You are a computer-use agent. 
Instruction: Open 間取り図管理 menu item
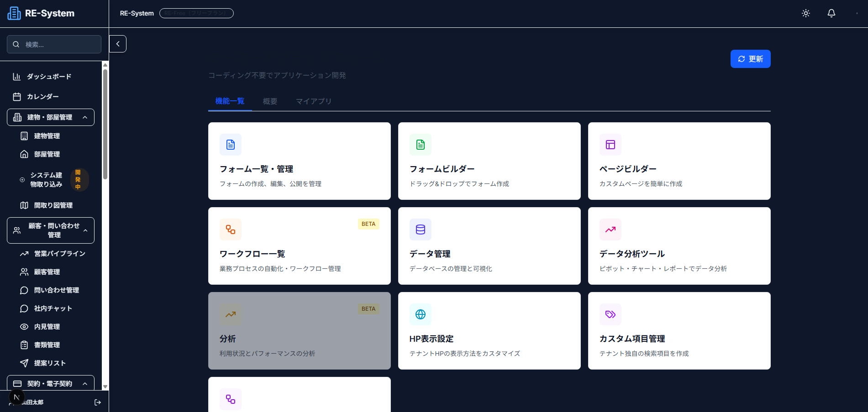[54, 205]
